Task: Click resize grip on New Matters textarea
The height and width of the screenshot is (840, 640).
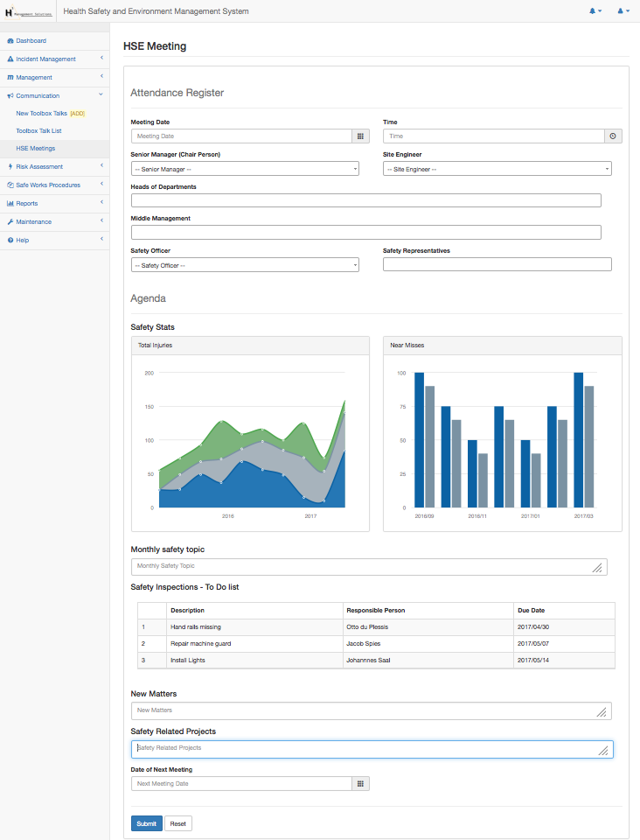Action: (602, 712)
